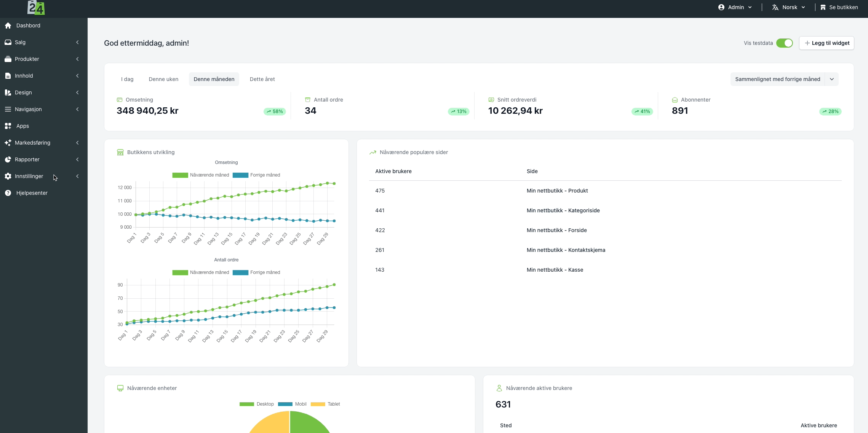Toggle Forrige måned series in Antall ordre legend
868x433 pixels.
pyautogui.click(x=256, y=272)
